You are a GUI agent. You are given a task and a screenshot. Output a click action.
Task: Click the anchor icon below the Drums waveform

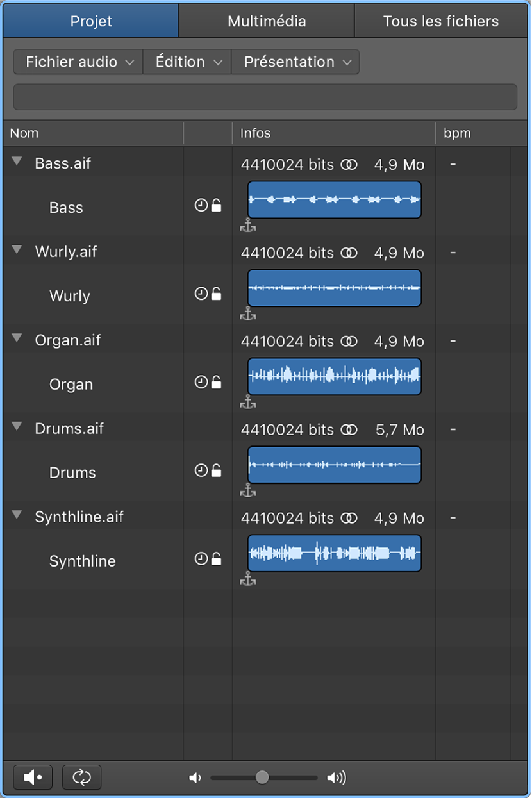[247, 491]
